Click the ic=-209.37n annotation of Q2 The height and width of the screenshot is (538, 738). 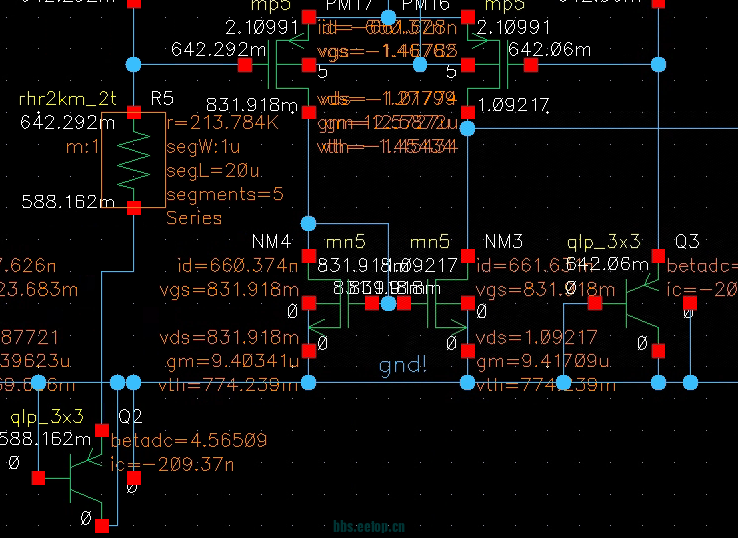click(x=172, y=465)
